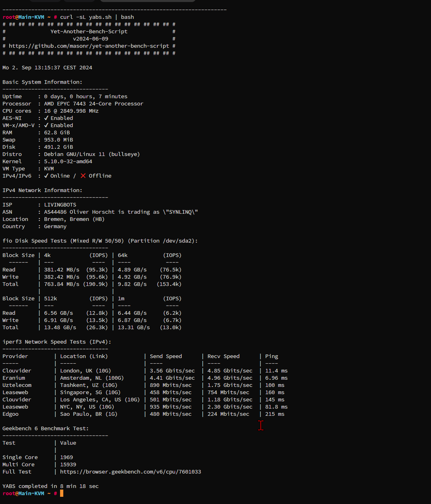Image resolution: width=431 pixels, height=504 pixels.
Task: Click 'YABS completed in 8 min 18 sec' line
Action: tap(50, 486)
